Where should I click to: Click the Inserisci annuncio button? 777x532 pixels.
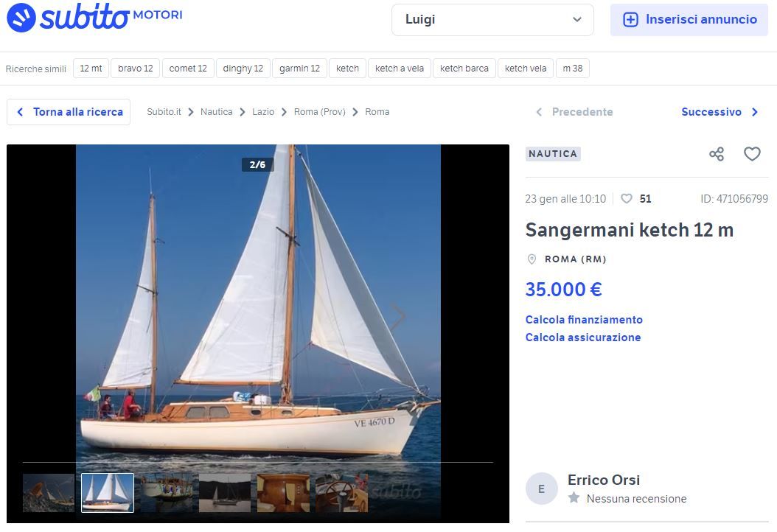click(x=689, y=20)
